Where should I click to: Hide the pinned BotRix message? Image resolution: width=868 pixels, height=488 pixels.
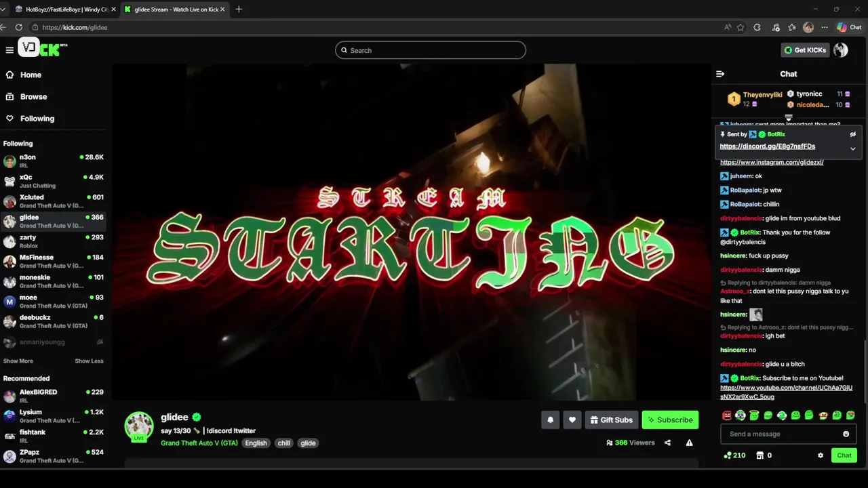click(x=852, y=134)
